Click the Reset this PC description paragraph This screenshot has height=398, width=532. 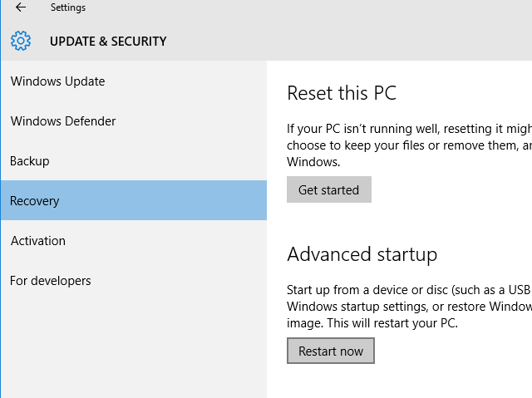pyautogui.click(x=409, y=145)
